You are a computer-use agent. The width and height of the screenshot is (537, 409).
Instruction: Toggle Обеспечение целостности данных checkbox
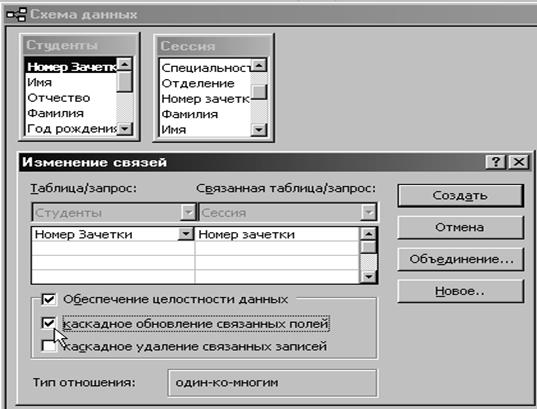(x=49, y=299)
